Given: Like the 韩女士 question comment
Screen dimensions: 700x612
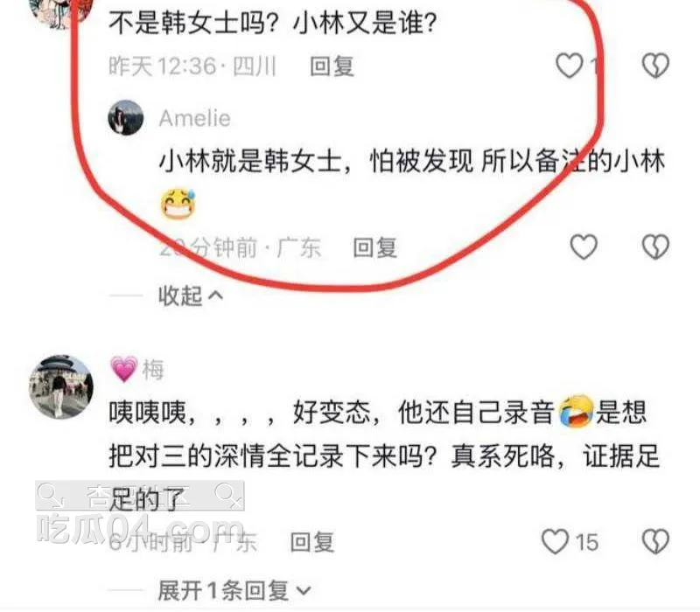Looking at the screenshot, I should click(x=570, y=66).
